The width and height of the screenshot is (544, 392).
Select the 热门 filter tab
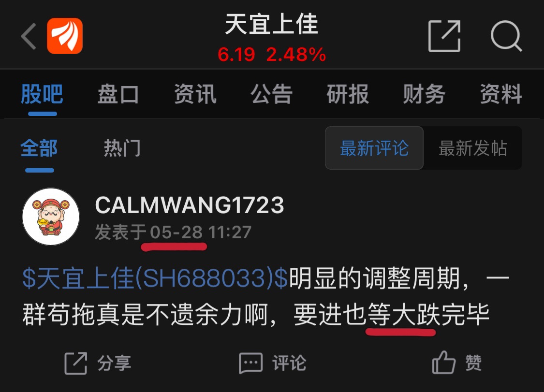pos(122,148)
